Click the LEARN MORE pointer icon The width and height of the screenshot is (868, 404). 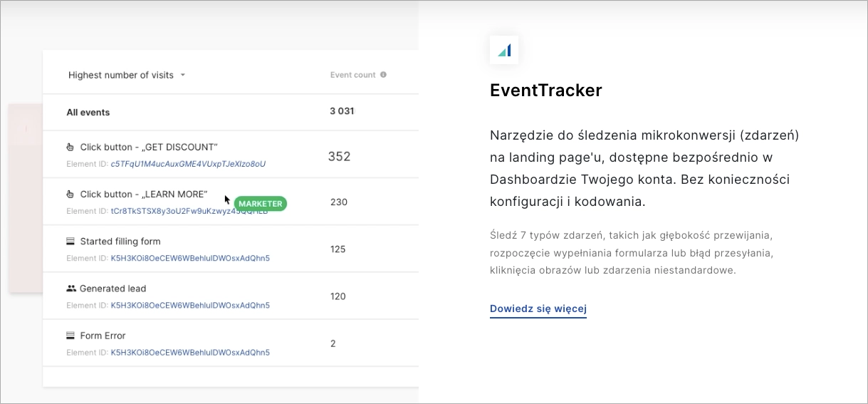(70, 195)
